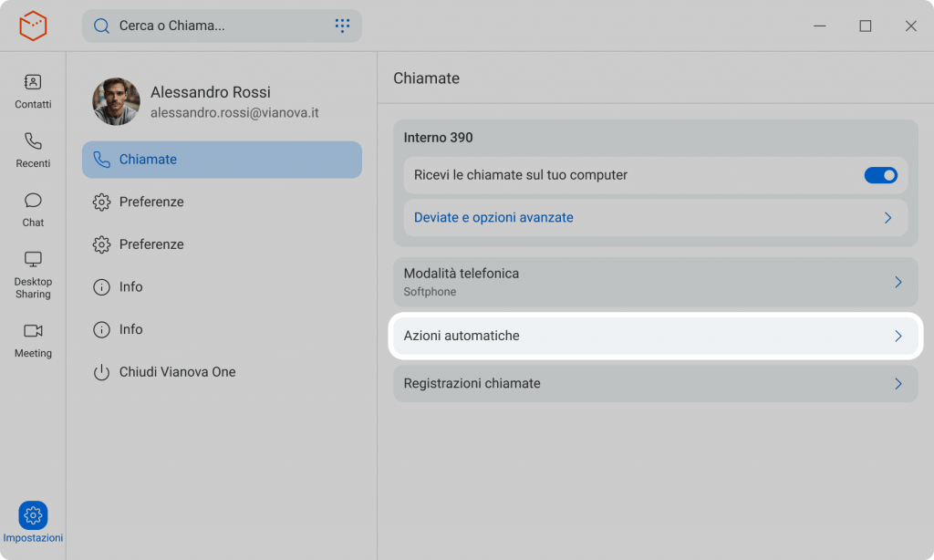Select the Impostazioni gear icon
Viewport: 934px width, 560px height.
click(33, 515)
